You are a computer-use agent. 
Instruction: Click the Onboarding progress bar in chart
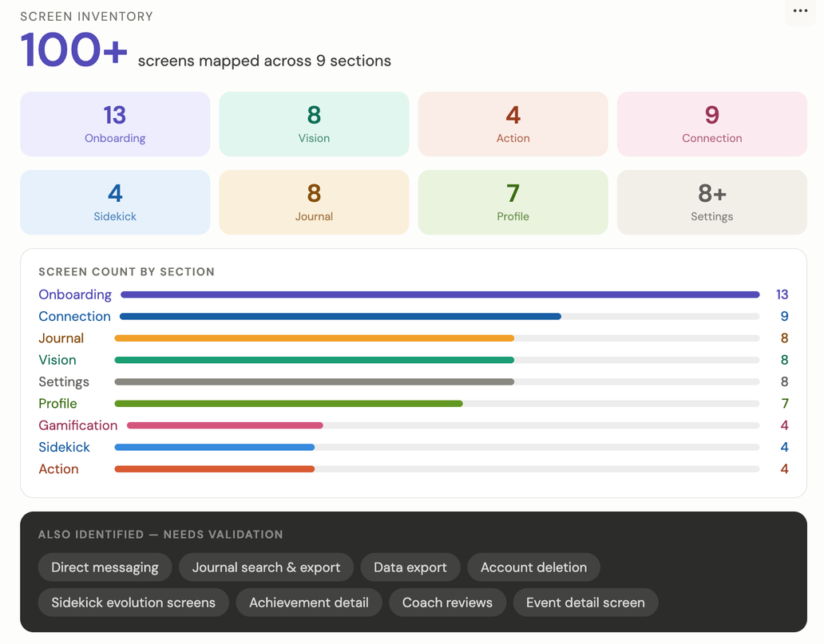tap(440, 294)
